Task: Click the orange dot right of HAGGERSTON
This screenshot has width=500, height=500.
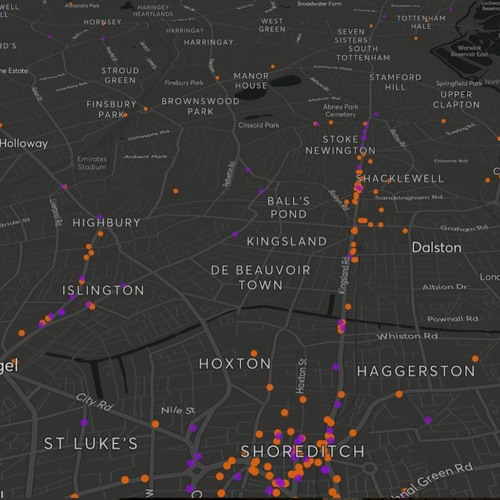Action: pyautogui.click(x=475, y=359)
